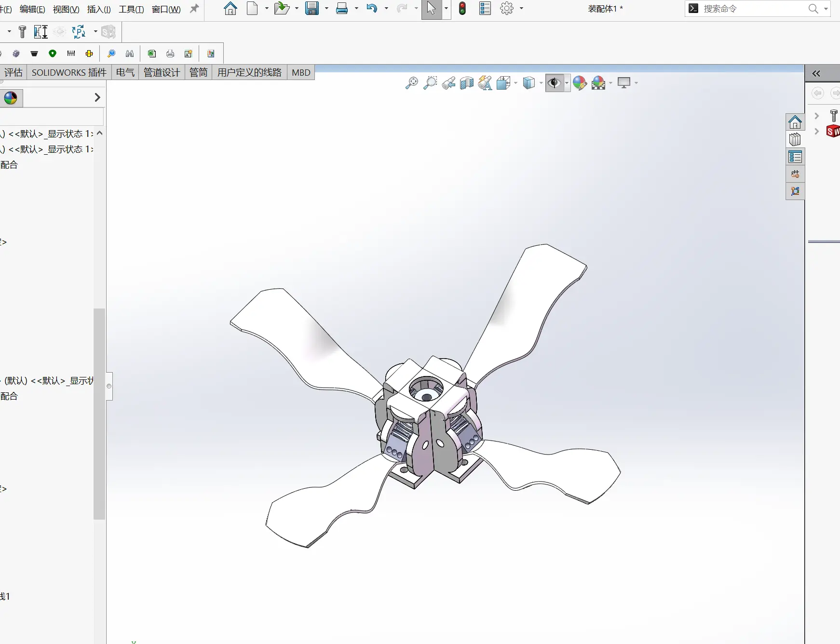Open SOLIDWORKS Resources home icon in task pane

(795, 122)
